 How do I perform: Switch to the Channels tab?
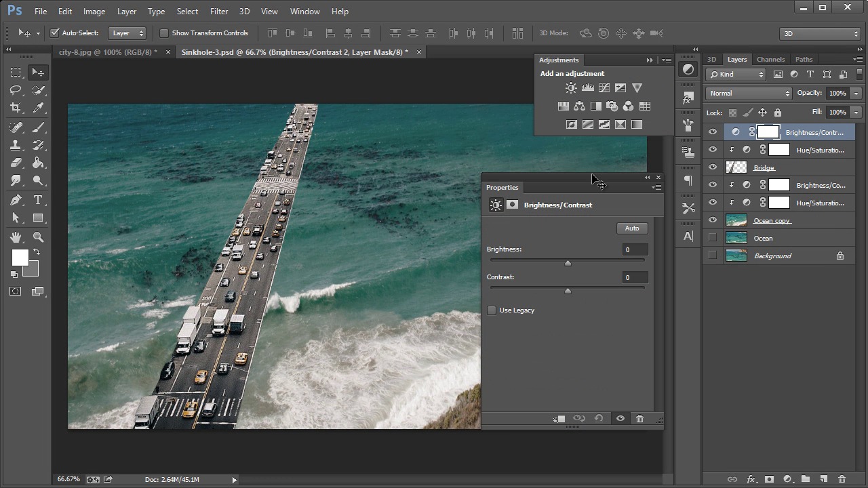(770, 60)
